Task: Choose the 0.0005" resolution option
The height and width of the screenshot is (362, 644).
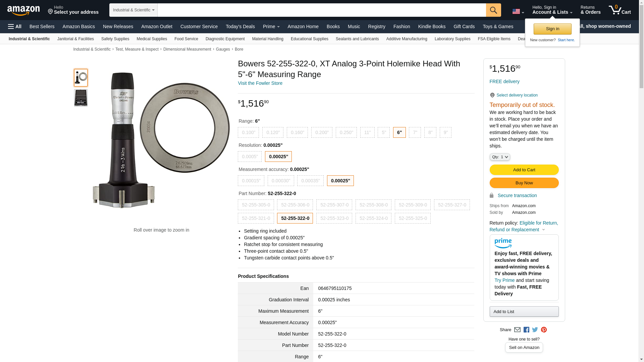Action: [x=250, y=157]
